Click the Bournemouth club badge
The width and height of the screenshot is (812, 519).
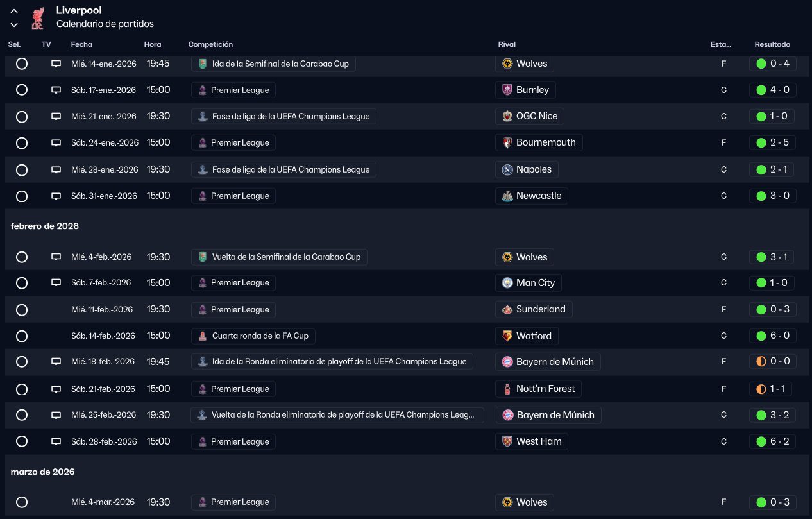click(507, 142)
